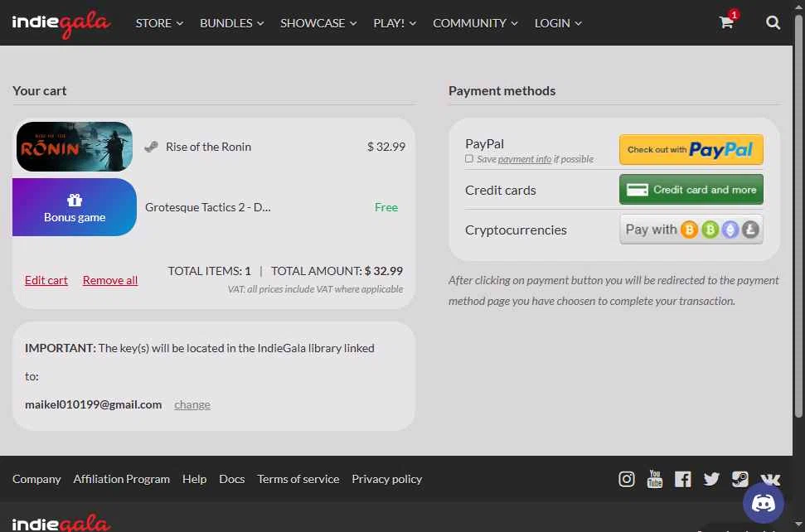
Task: Click the Remove all link
Action: [110, 280]
